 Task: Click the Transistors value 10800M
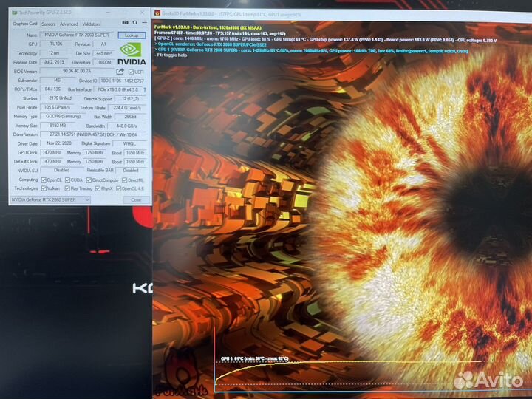pyautogui.click(x=103, y=62)
